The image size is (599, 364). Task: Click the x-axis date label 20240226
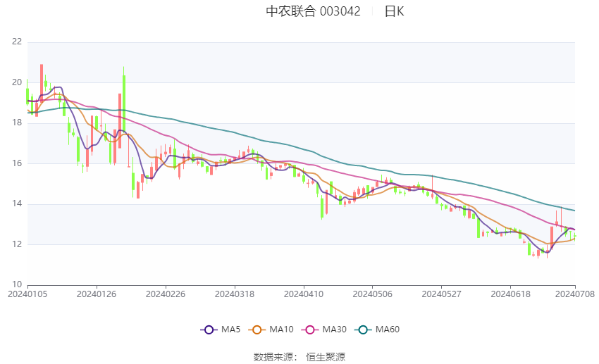tap(166, 294)
